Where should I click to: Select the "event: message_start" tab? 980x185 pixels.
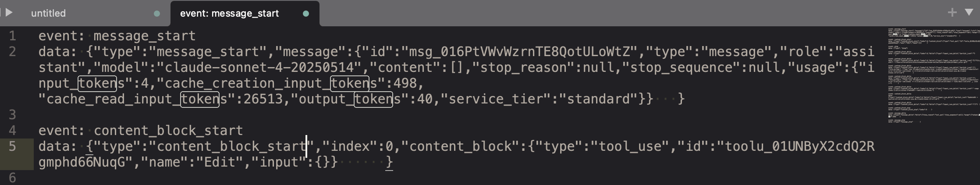click(x=229, y=14)
